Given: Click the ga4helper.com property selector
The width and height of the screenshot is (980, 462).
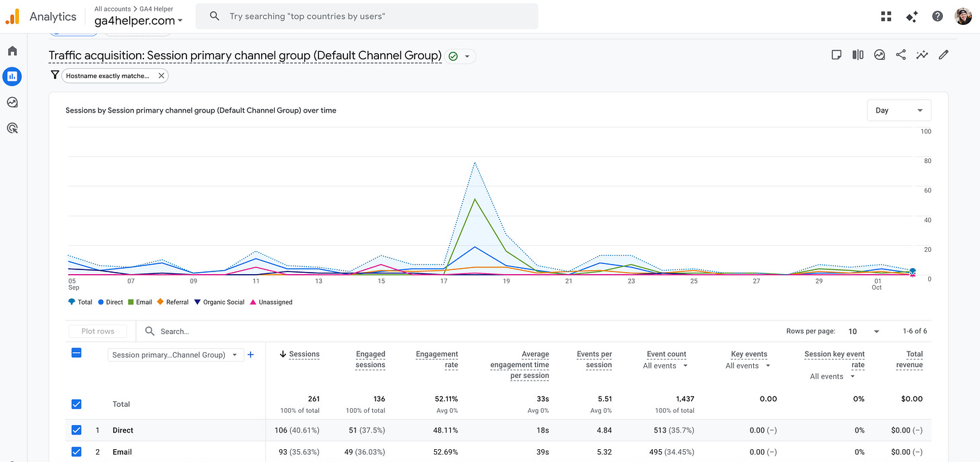Looking at the screenshot, I should click(139, 21).
